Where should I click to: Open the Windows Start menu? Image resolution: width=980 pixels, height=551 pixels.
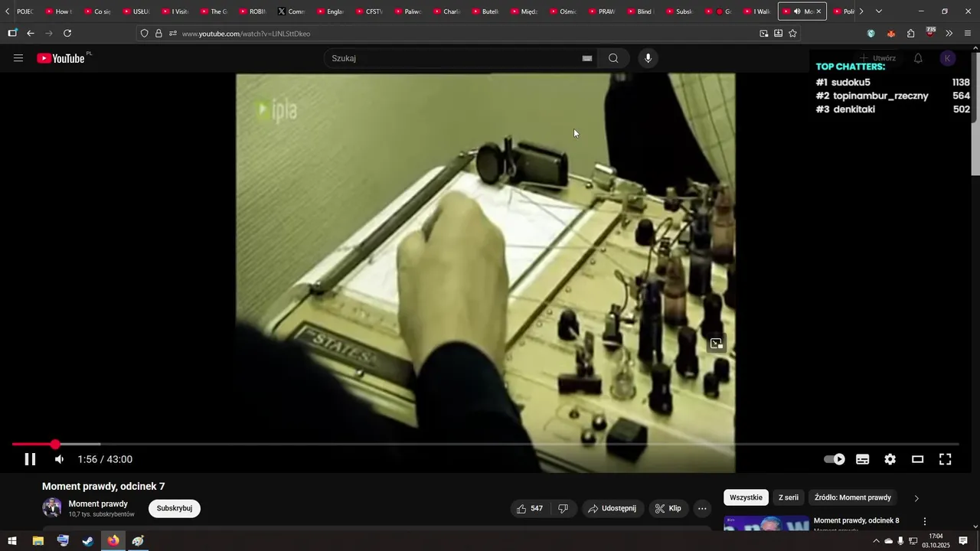(x=12, y=540)
